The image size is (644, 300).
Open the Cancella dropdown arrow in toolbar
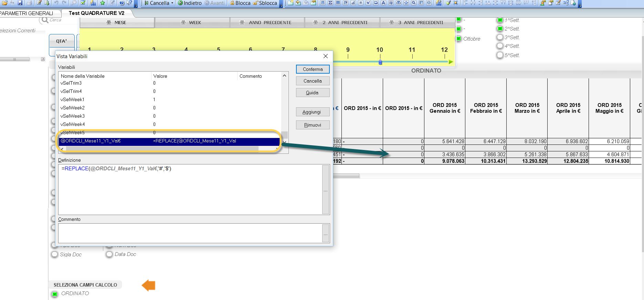[172, 3]
